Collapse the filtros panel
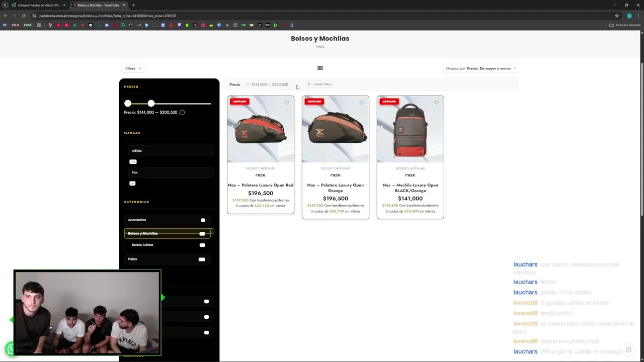644x362 pixels. [x=133, y=68]
